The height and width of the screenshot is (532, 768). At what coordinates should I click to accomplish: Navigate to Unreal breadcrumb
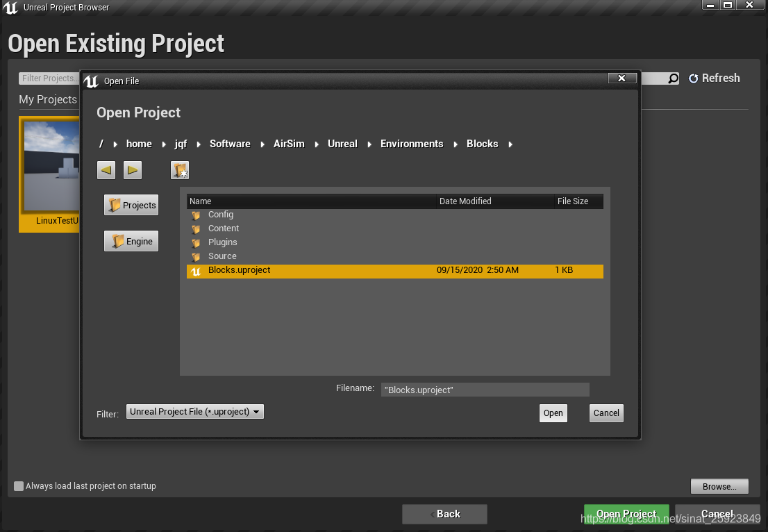[x=342, y=144]
